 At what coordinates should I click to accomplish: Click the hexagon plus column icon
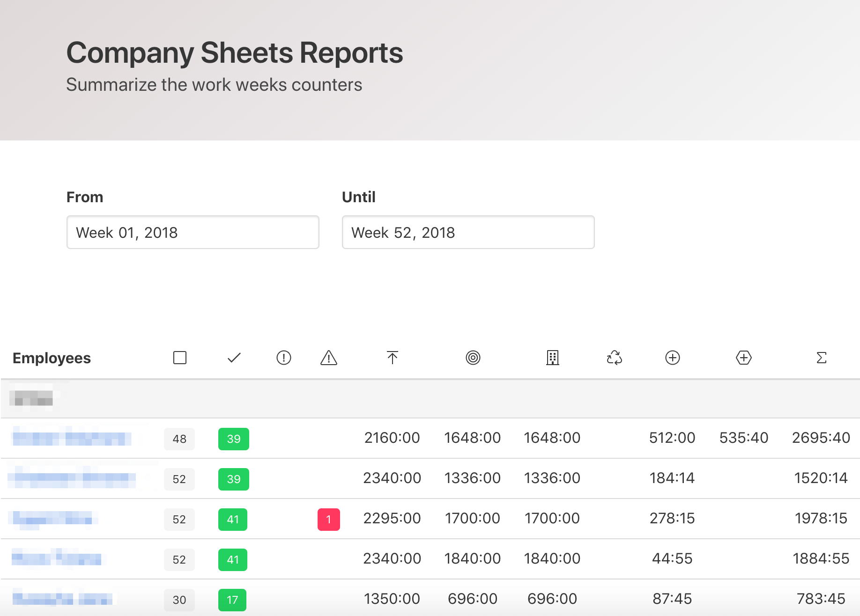pyautogui.click(x=743, y=358)
